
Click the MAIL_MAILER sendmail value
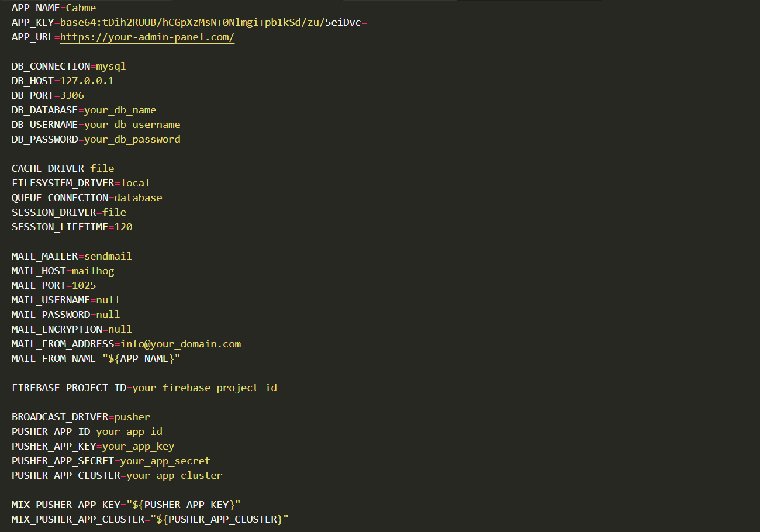pos(108,257)
